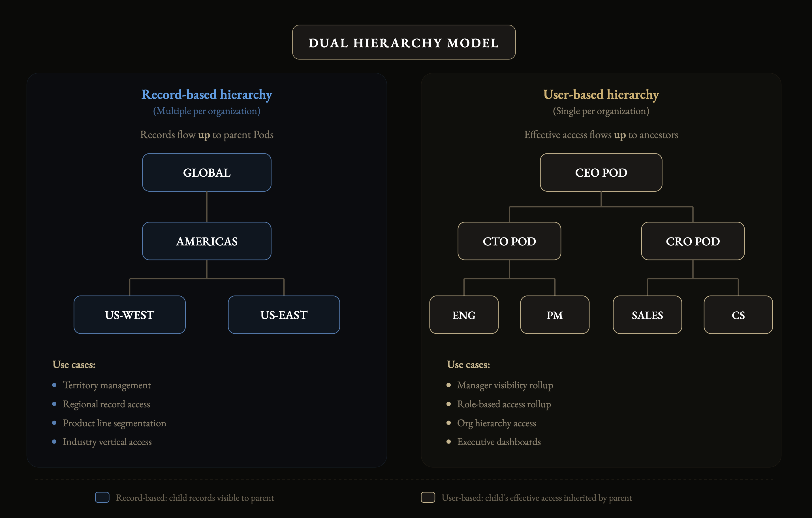Select the CTO POD node
Viewport: 812px width, 518px height.
click(509, 241)
